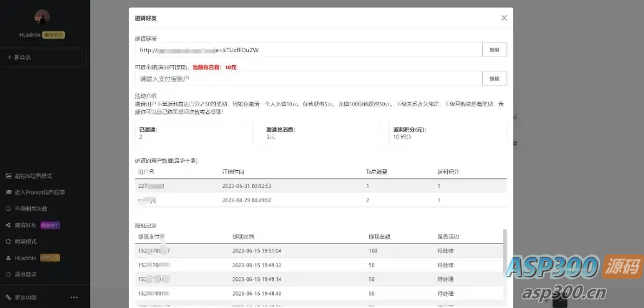Click the 复制 button beside the invite link
The image size is (644, 308).
click(x=494, y=49)
